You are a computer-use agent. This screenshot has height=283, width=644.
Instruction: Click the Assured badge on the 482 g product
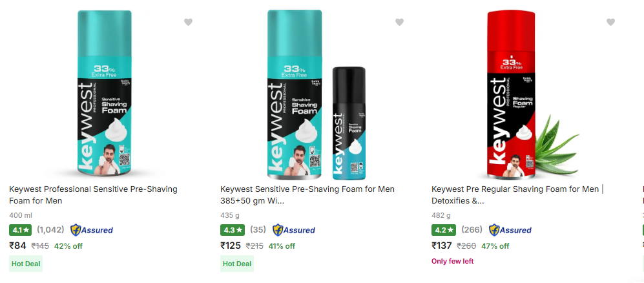(510, 230)
